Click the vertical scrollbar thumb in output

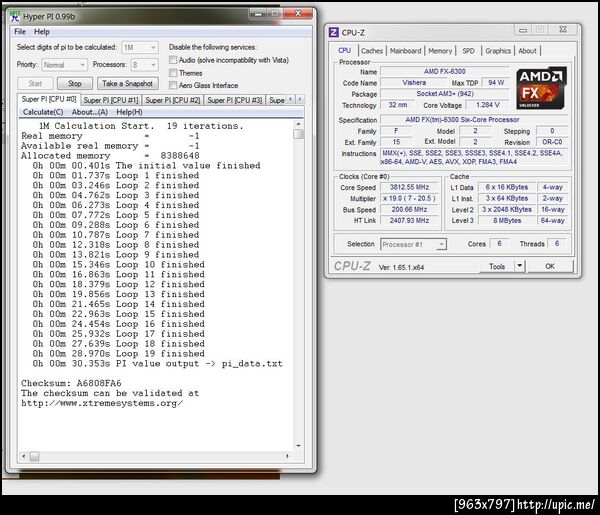pos(298,134)
